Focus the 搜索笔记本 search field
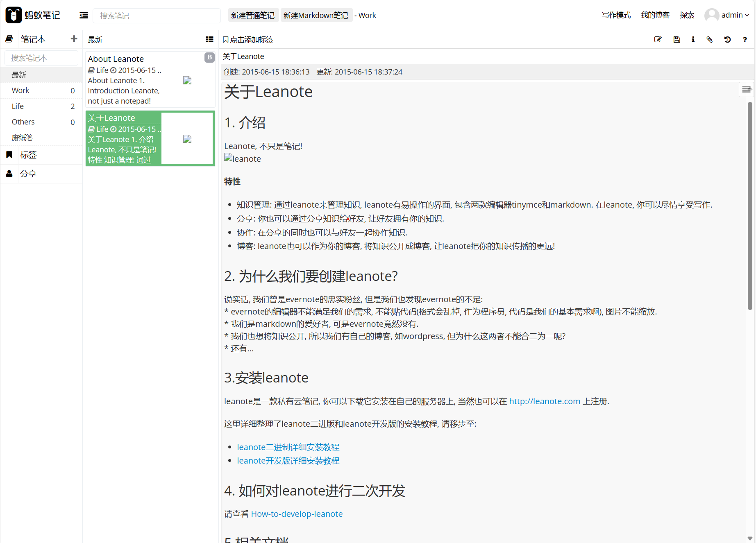The width and height of the screenshot is (756, 543). pyautogui.click(x=41, y=58)
